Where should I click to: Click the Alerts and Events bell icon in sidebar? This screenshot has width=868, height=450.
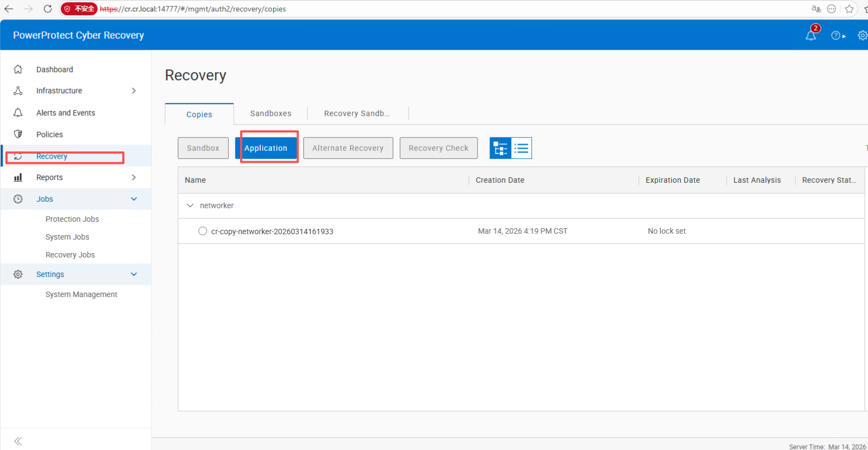pos(18,112)
